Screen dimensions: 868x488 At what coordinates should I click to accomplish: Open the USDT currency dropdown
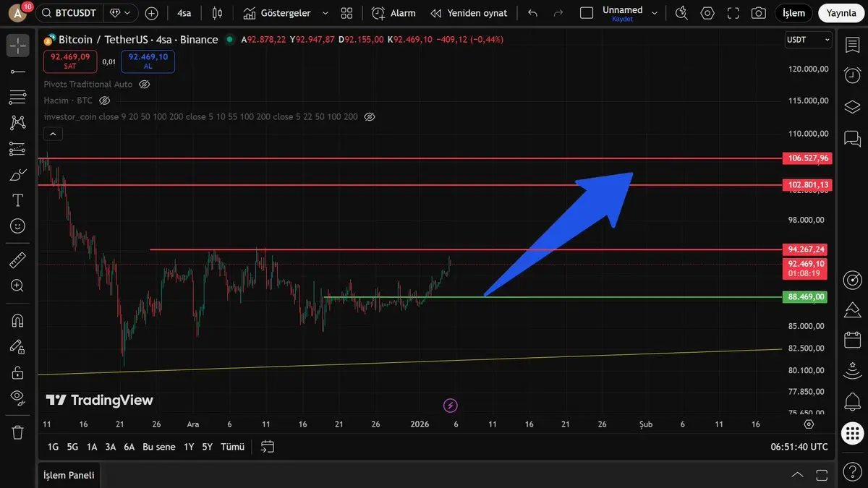coord(808,40)
